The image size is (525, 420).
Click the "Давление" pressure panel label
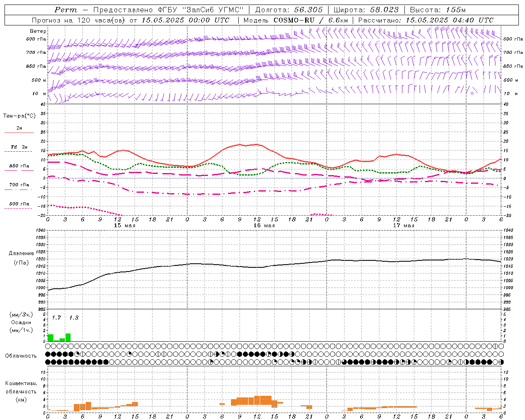(x=21, y=253)
